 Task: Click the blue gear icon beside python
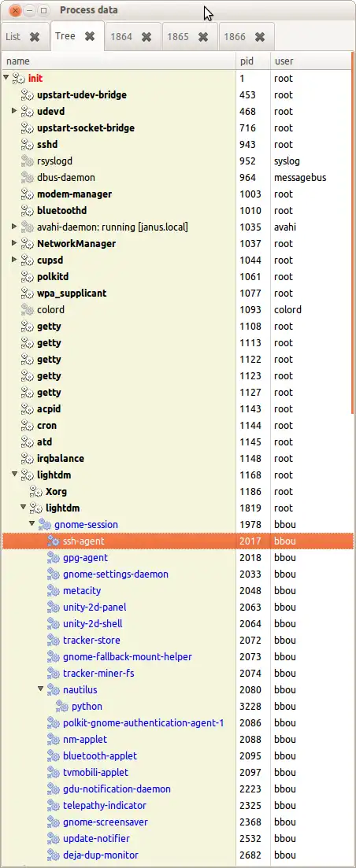pyautogui.click(x=62, y=707)
